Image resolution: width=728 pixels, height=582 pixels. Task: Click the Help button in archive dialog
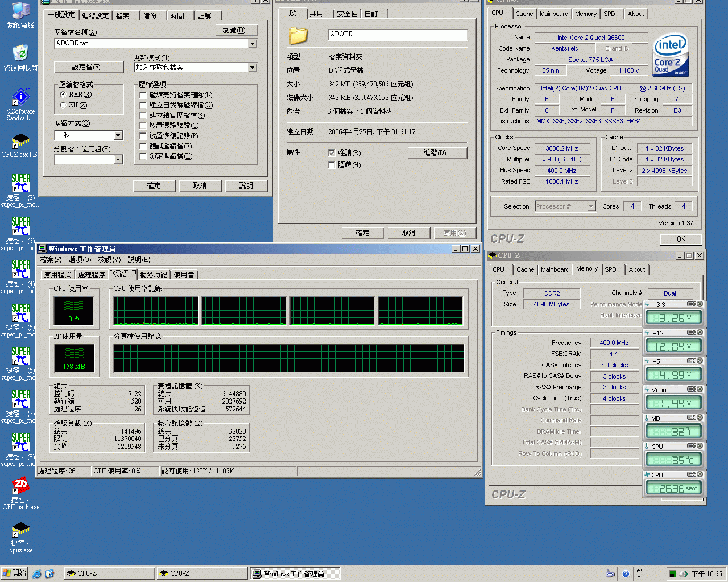point(246,186)
